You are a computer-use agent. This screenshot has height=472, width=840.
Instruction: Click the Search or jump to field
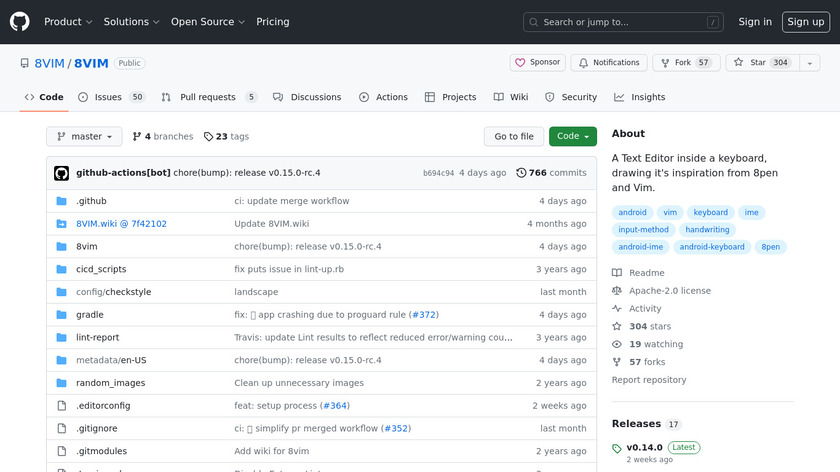(623, 22)
